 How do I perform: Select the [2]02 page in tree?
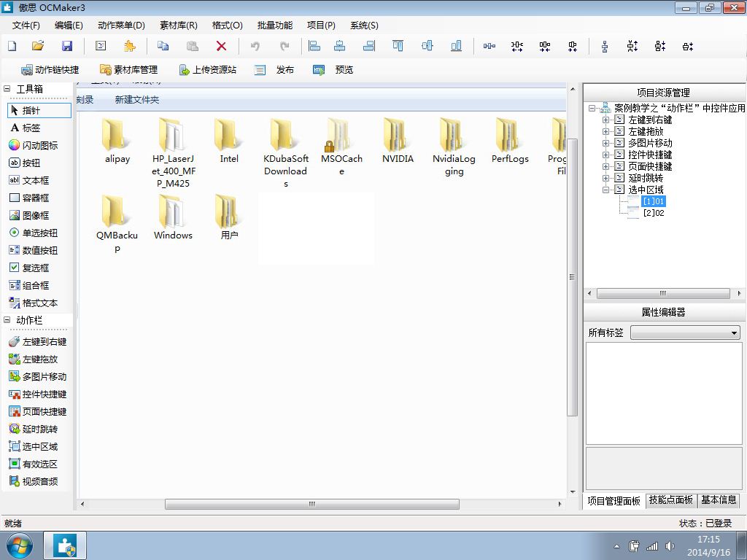[654, 213]
